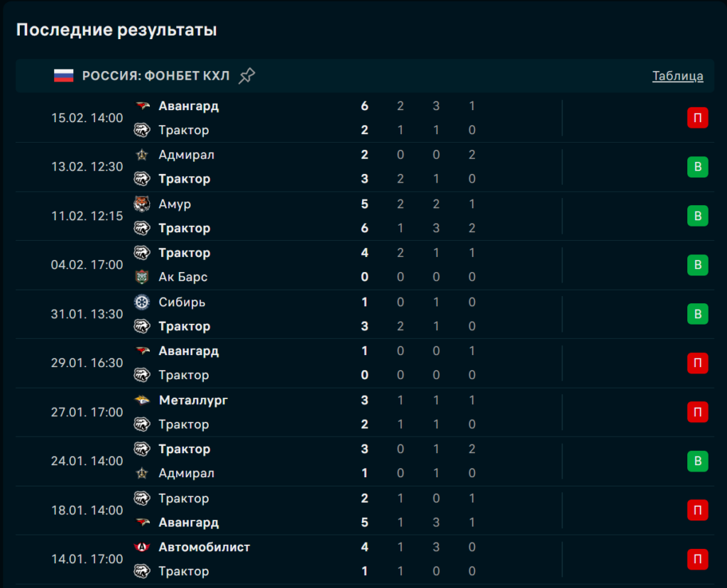Open match dated 29.01. 16:30

(x=87, y=363)
